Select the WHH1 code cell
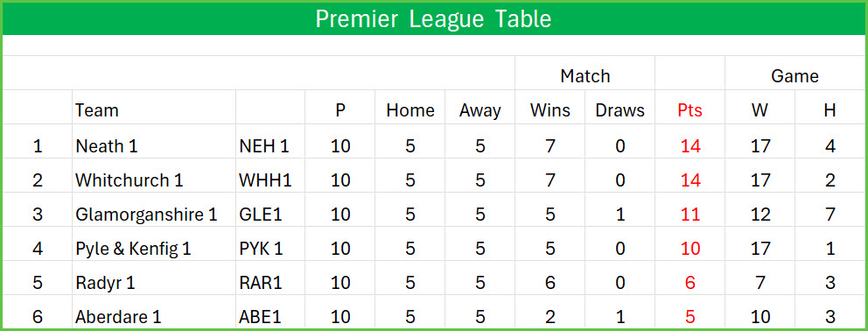 tap(270, 180)
